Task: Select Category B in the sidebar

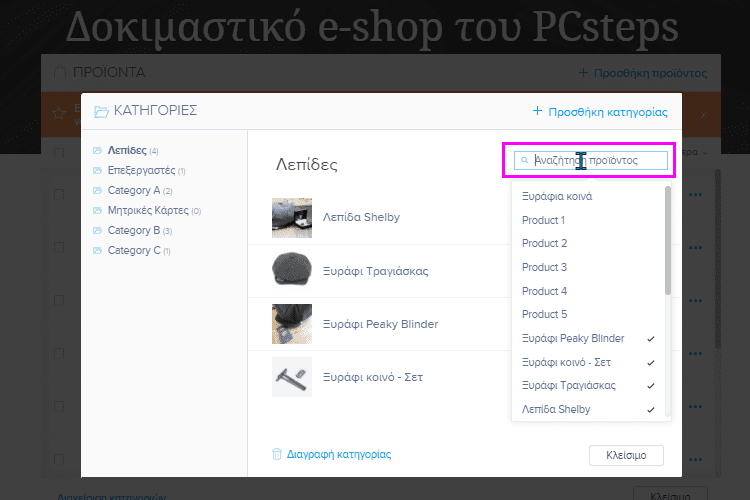Action: [x=134, y=231]
